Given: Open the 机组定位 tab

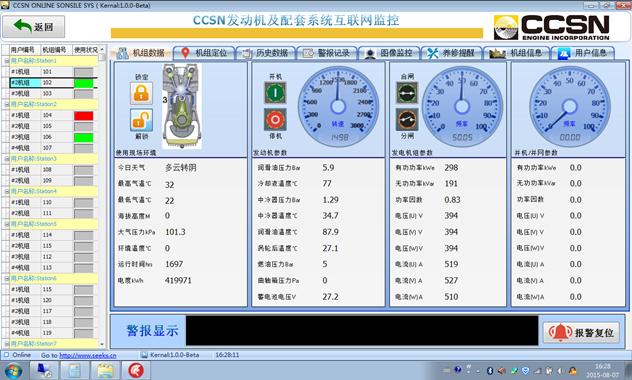Looking at the screenshot, I should tap(204, 53).
